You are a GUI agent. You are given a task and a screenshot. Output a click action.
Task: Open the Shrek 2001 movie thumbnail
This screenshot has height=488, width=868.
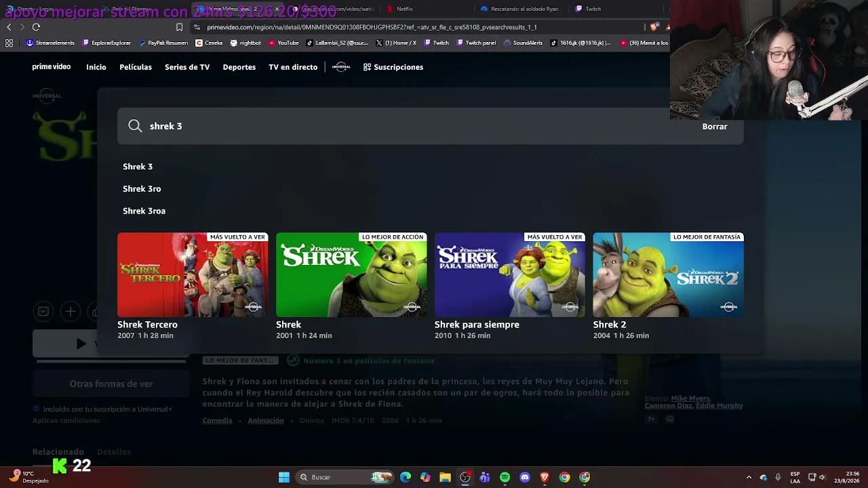click(351, 274)
